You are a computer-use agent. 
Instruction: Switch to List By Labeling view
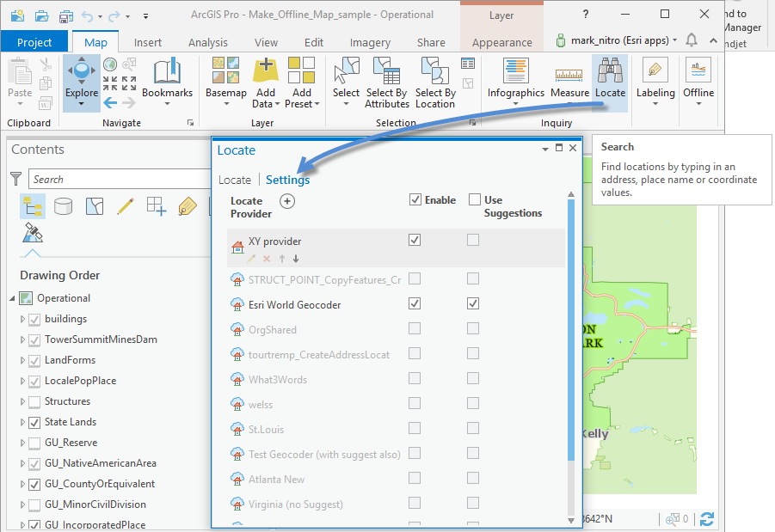click(188, 206)
